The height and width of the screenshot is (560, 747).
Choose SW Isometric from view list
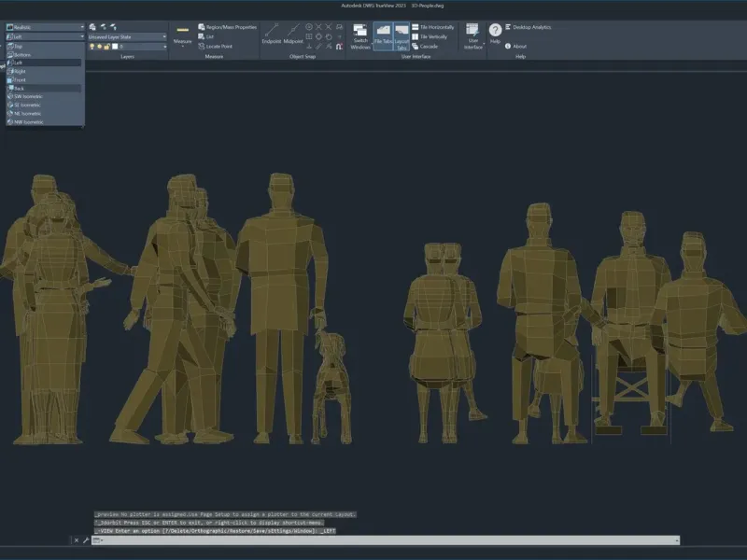[x=28, y=96]
